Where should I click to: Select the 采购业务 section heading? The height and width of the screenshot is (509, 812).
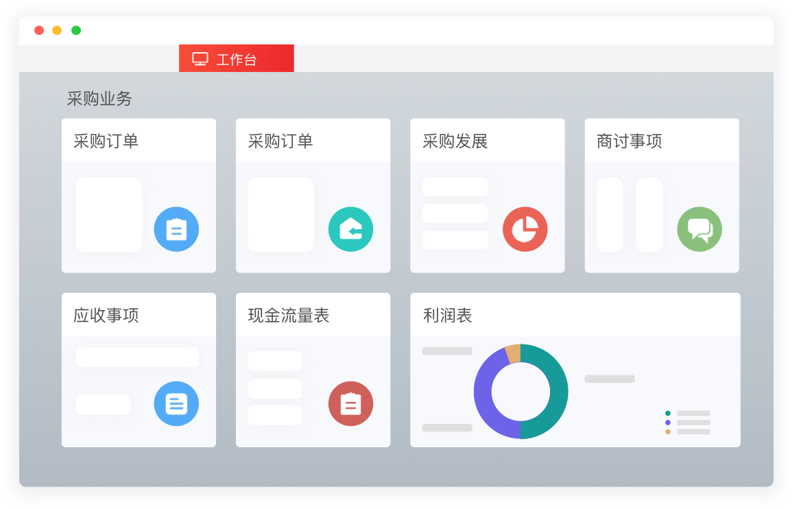[x=99, y=99]
